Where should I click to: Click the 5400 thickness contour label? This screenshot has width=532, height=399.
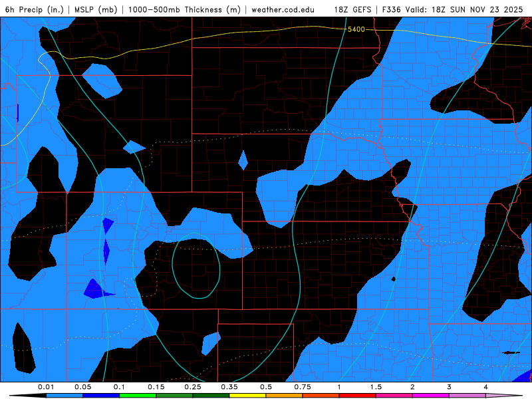pos(356,29)
